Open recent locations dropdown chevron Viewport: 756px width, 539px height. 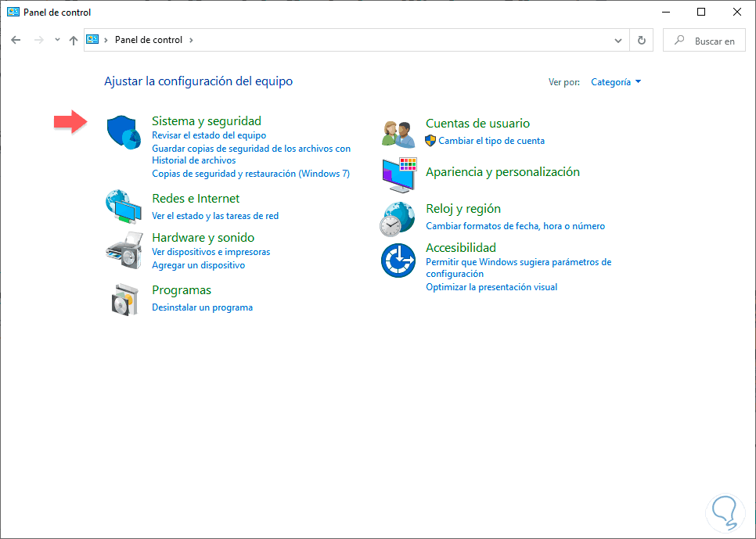(x=57, y=40)
